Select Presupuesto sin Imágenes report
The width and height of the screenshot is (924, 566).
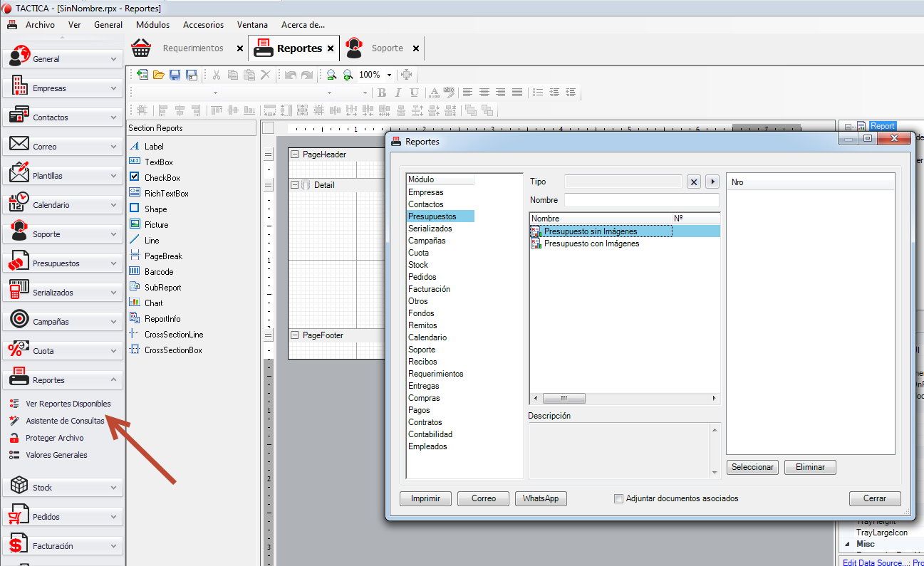pyautogui.click(x=591, y=231)
